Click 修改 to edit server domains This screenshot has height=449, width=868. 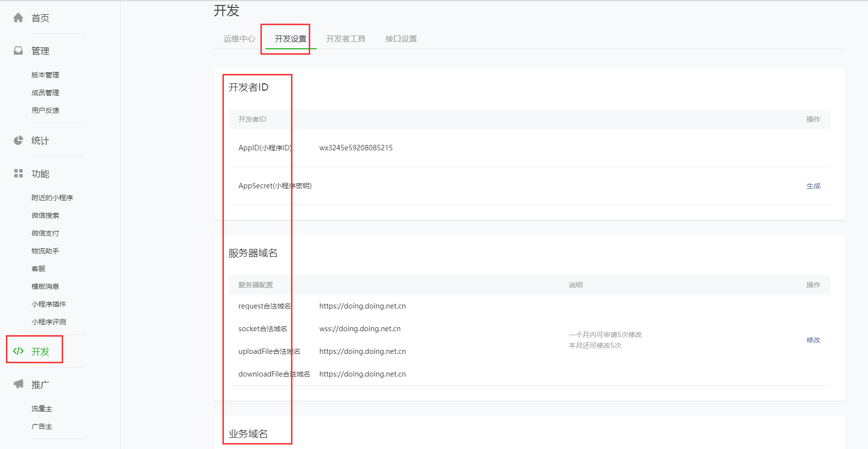point(813,340)
